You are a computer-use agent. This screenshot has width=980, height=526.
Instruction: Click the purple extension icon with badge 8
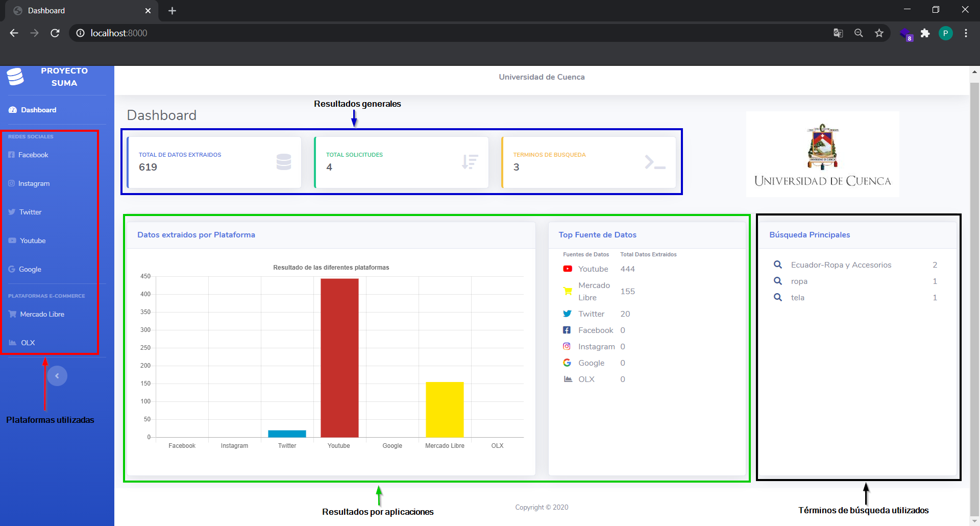pyautogui.click(x=906, y=34)
